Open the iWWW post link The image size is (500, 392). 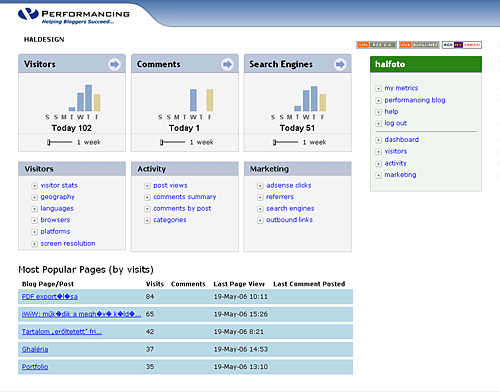pos(81,314)
